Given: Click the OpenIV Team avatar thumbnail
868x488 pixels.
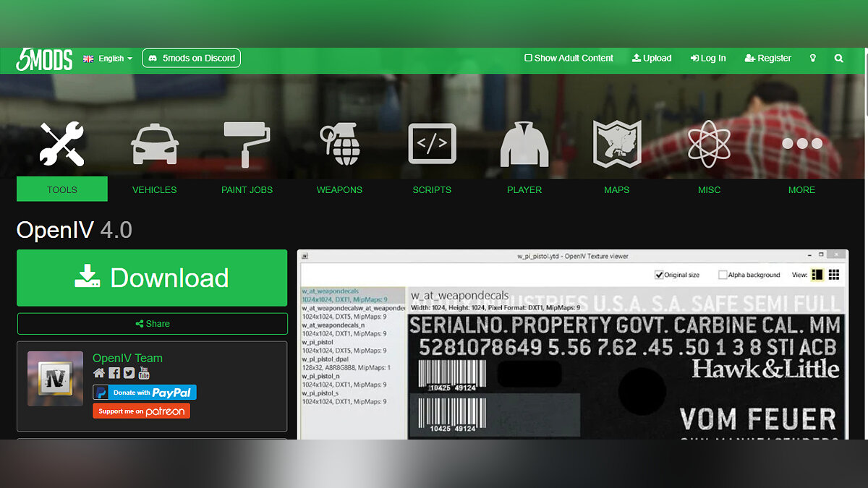Looking at the screenshot, I should click(x=55, y=379).
